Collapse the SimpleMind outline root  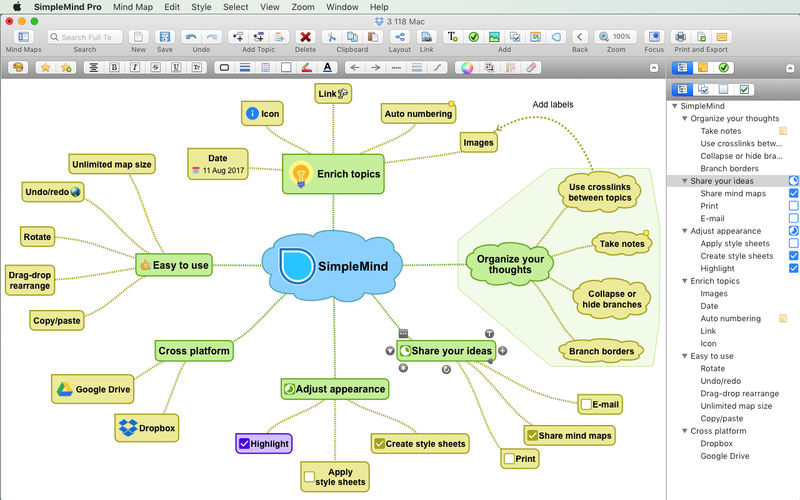(x=674, y=106)
